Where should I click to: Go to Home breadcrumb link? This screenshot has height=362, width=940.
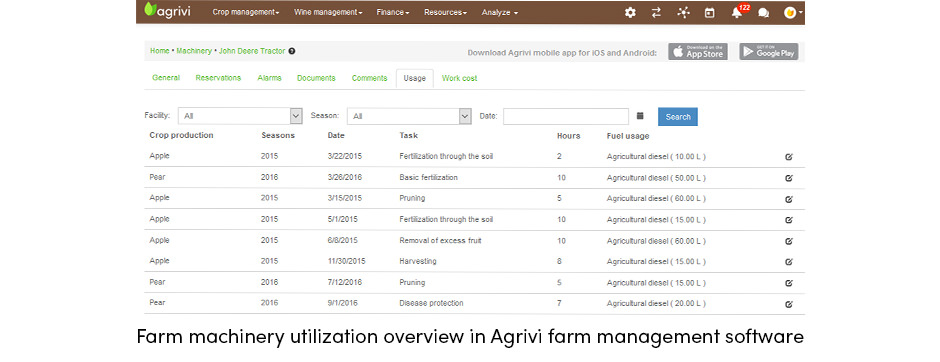click(x=159, y=51)
